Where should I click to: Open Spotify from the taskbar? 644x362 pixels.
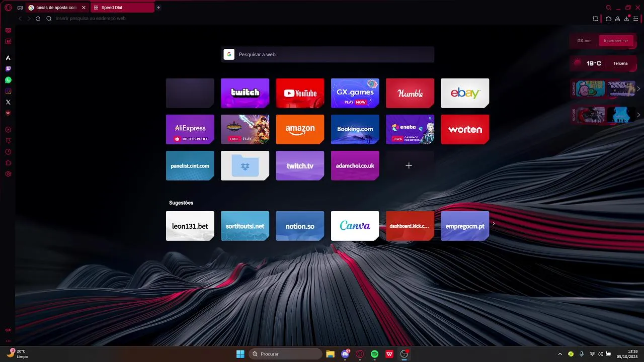tap(374, 354)
